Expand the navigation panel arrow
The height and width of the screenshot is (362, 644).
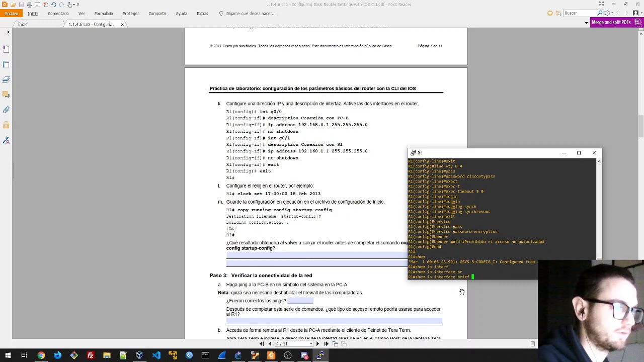[x=8, y=32]
